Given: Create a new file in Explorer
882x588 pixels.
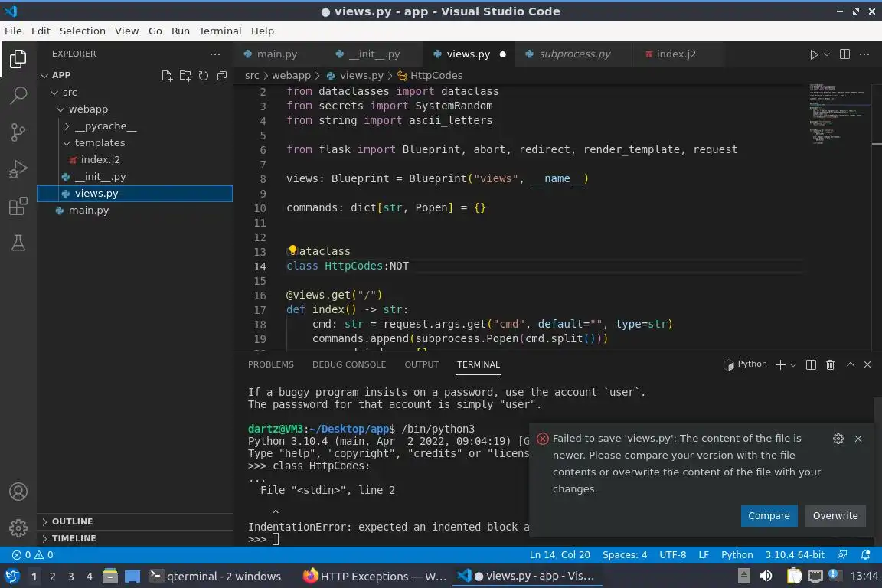Looking at the screenshot, I should 167,75.
